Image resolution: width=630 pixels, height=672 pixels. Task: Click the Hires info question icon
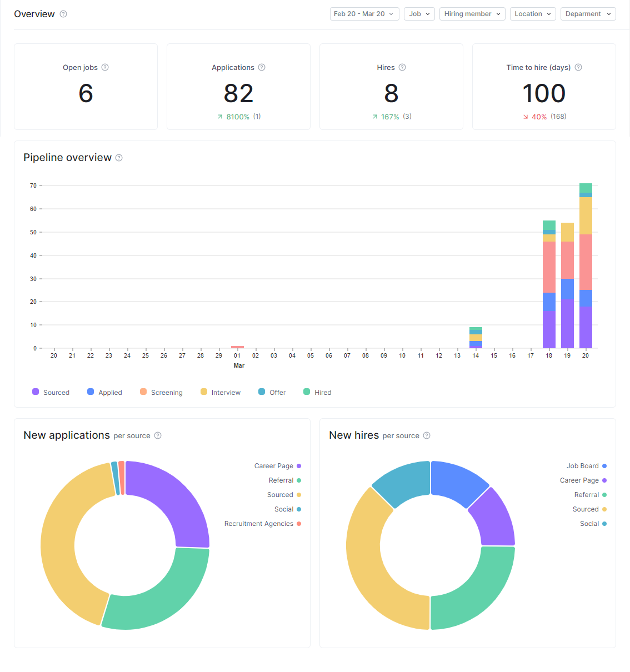pyautogui.click(x=402, y=67)
